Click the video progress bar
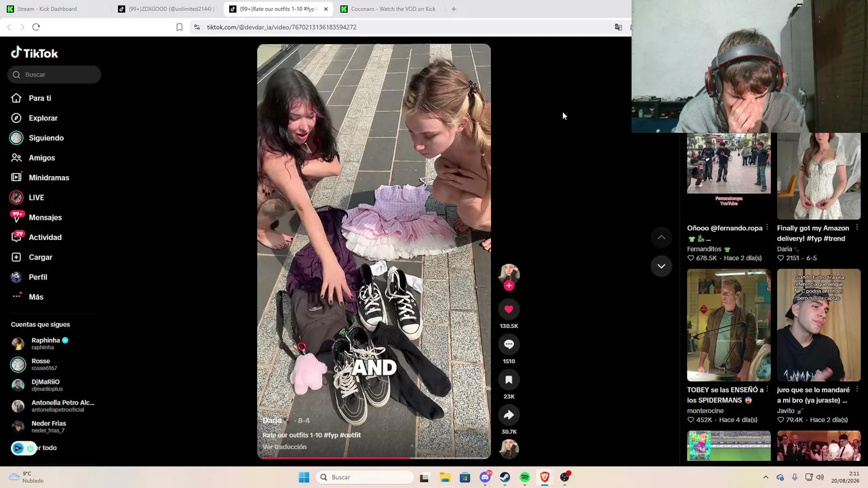This screenshot has height=488, width=868. click(374, 457)
